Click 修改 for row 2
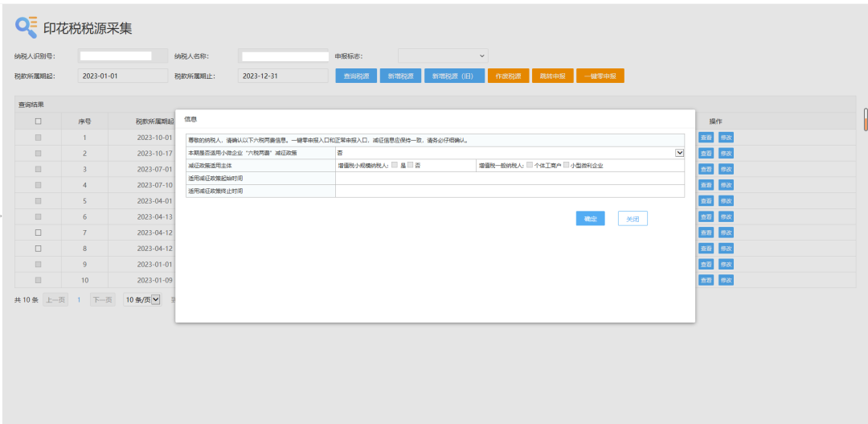868x424 pixels. point(726,153)
